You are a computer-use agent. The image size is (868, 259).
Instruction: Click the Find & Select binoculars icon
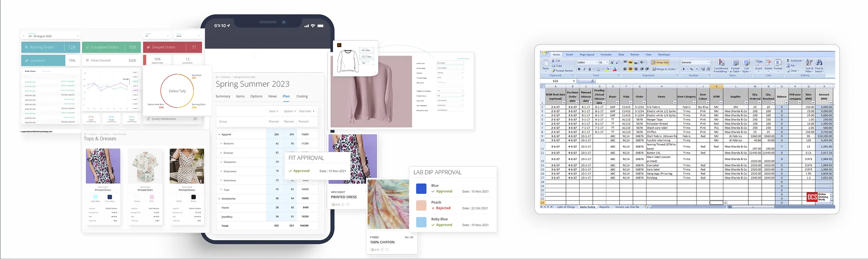click(819, 63)
